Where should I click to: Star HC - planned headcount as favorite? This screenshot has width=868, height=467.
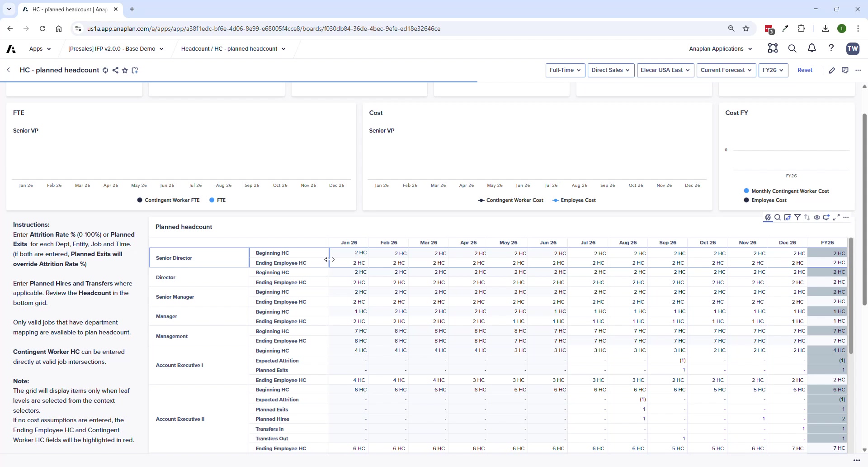(125, 70)
